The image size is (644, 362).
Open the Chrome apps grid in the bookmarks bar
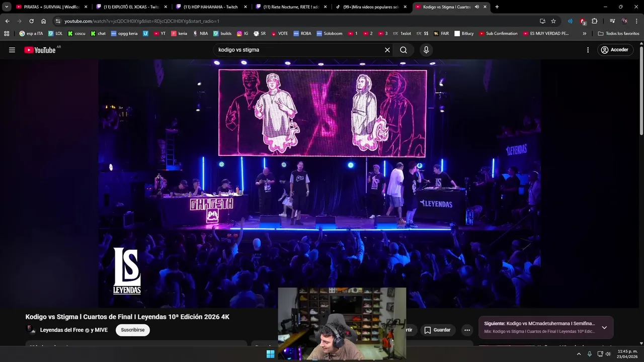[x=7, y=34]
